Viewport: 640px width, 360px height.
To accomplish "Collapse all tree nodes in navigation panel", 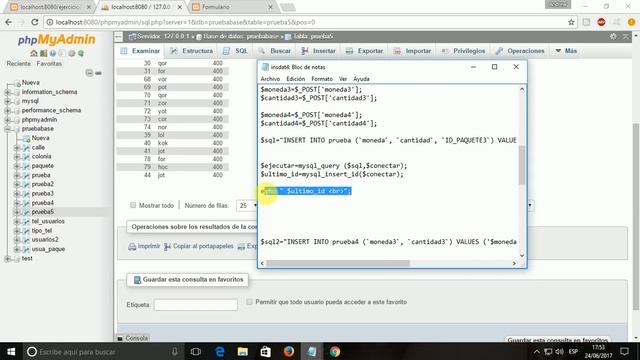I will click(89, 73).
